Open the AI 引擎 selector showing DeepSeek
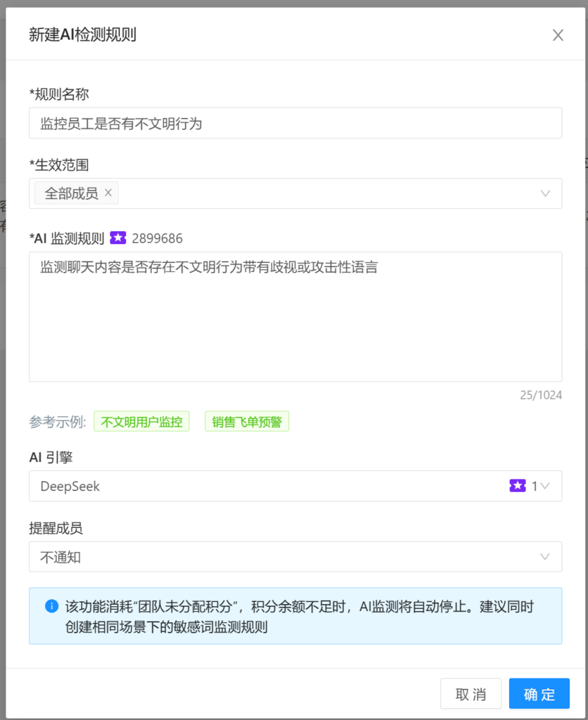The width and height of the screenshot is (588, 720). click(x=295, y=486)
